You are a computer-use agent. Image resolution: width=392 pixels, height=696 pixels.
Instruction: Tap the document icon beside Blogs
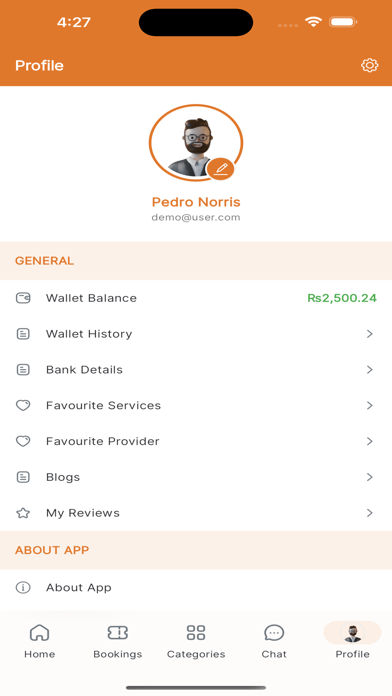[23, 477]
